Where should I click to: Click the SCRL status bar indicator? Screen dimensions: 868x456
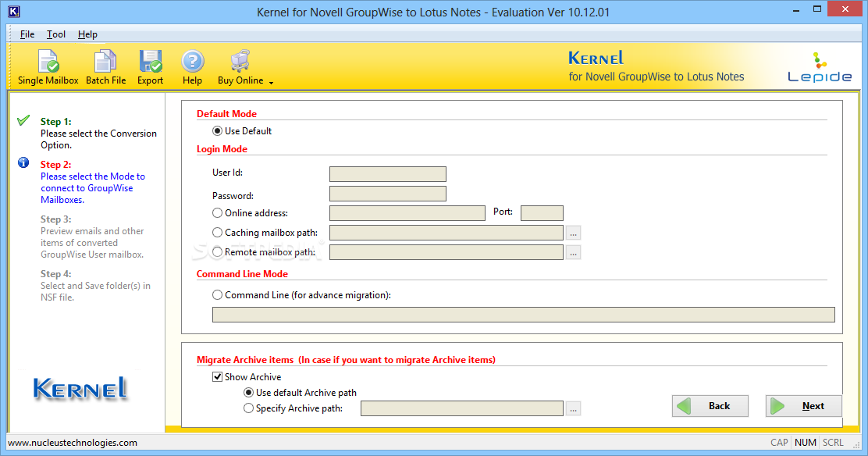(833, 443)
